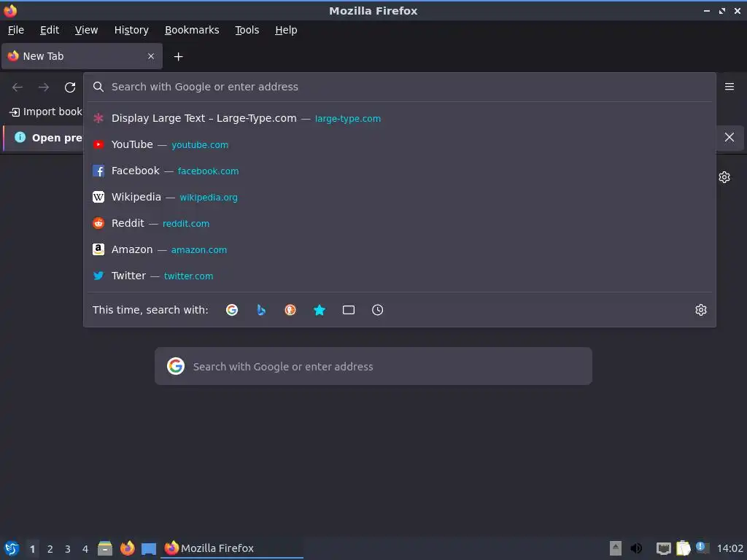This screenshot has width=747, height=560.
Task: Open the History menu
Action: (131, 30)
